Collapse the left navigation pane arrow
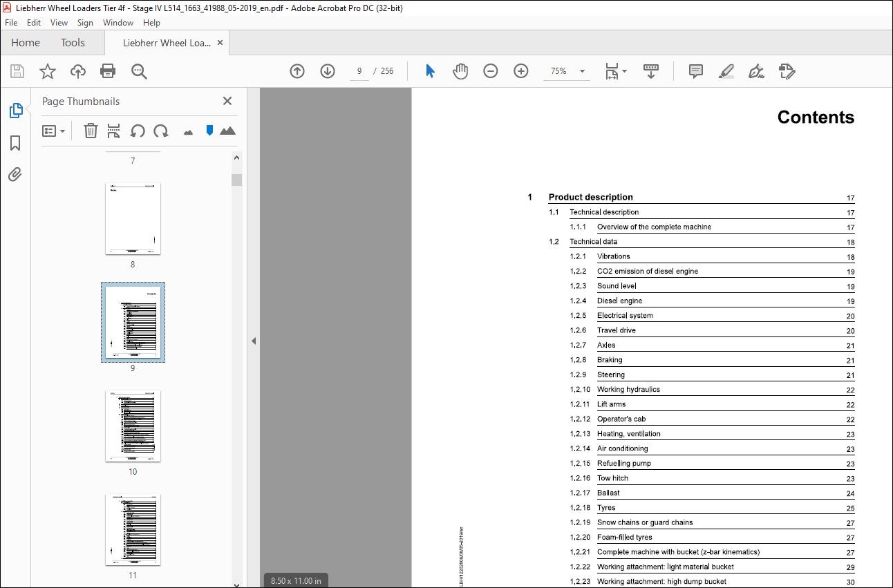Viewport: 893px width, 588px height. [x=254, y=341]
